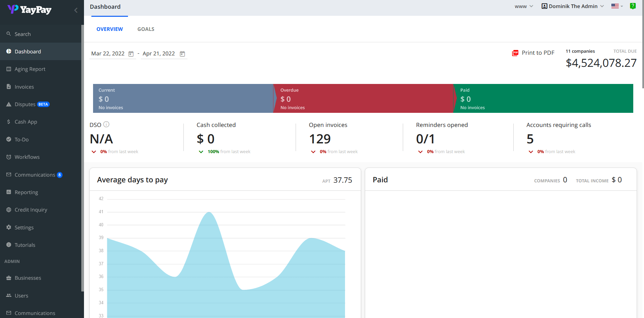Click the Workflows clock icon

coord(9,157)
